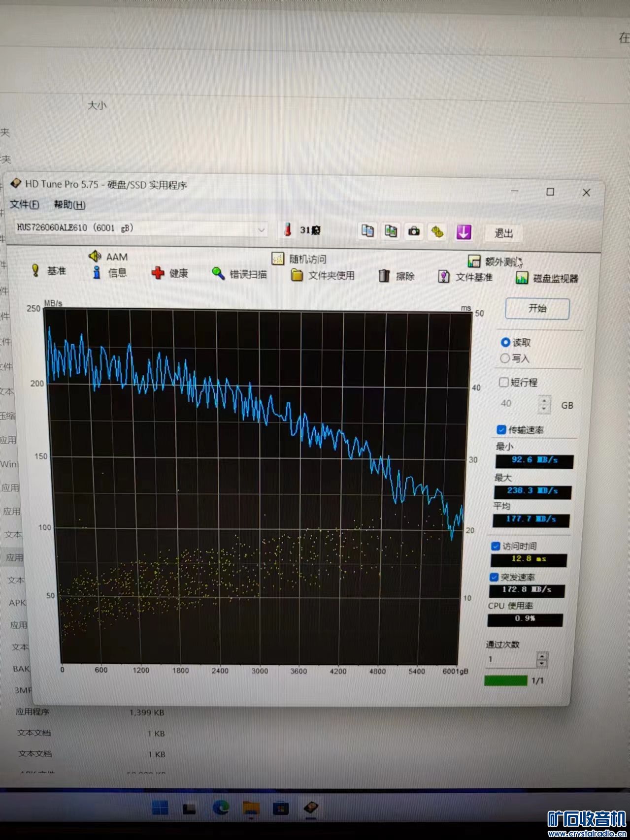Click the Task View taskbar icon
The image size is (630, 840).
pos(190,808)
